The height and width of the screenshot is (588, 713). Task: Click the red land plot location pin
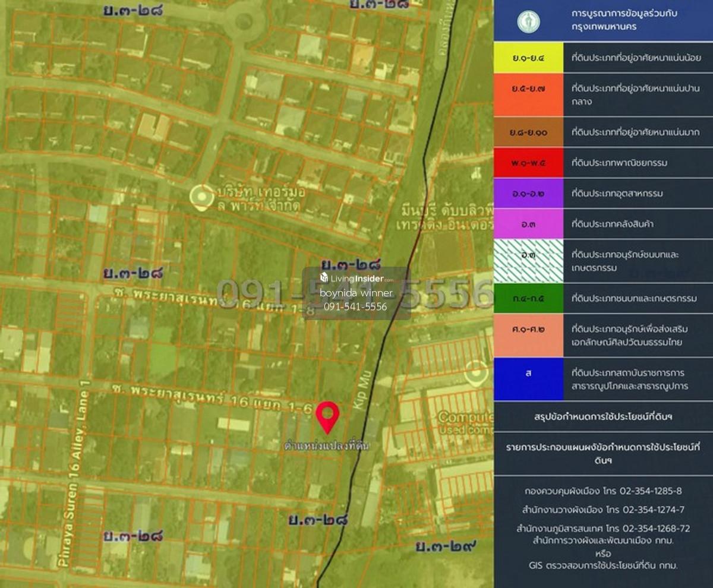(327, 416)
